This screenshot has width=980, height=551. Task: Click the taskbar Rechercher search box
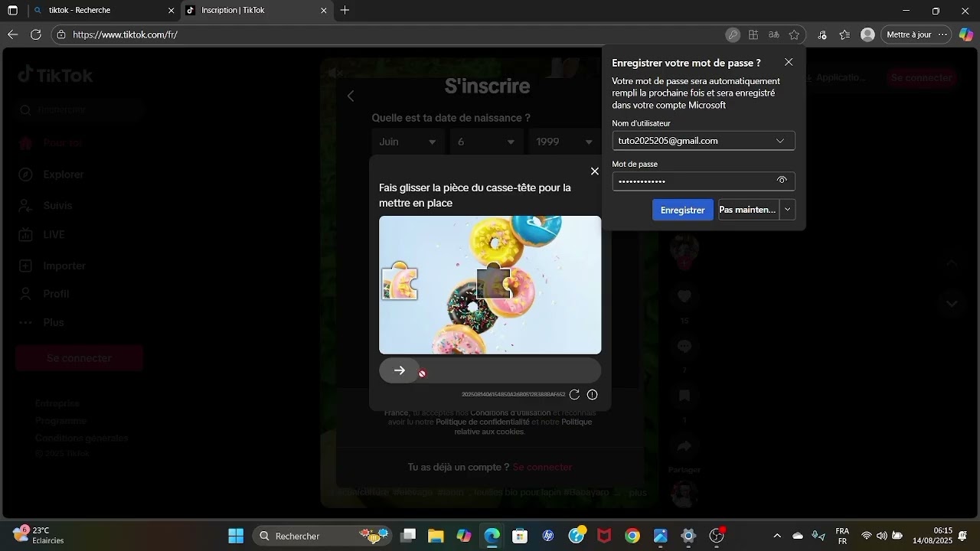323,536
